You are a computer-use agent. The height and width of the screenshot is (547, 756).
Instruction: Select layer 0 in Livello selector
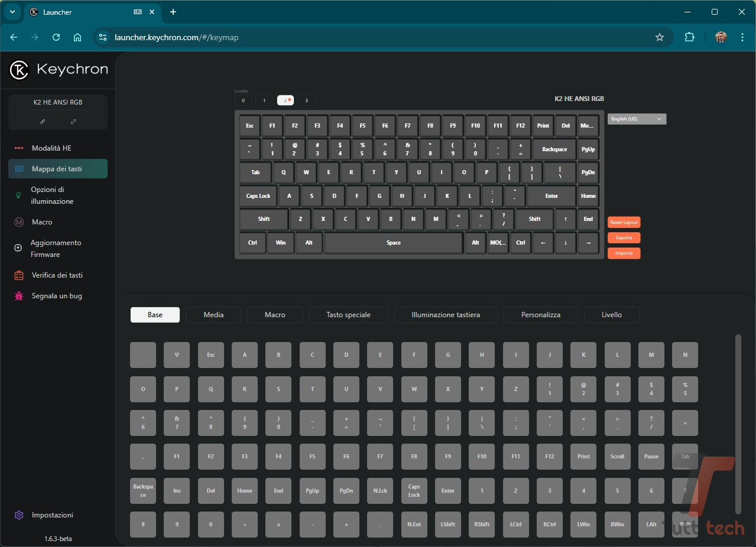(x=243, y=100)
